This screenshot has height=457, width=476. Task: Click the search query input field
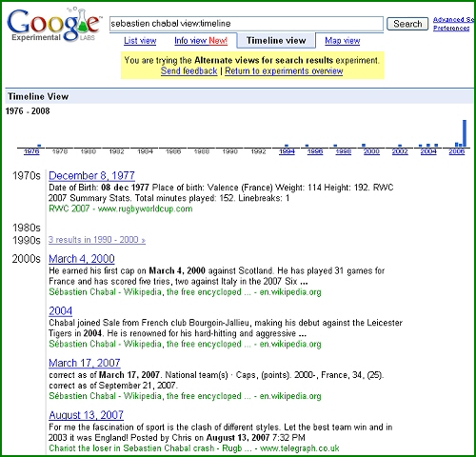click(247, 24)
